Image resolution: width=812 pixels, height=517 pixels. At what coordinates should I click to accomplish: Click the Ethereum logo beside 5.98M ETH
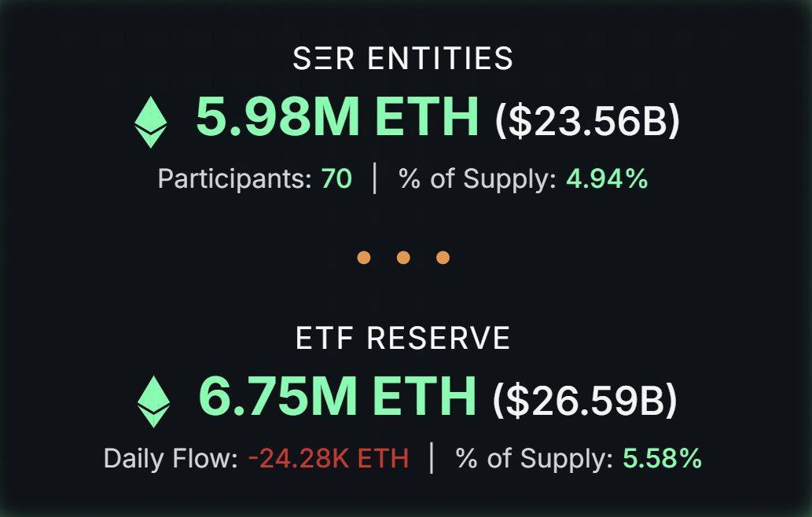tap(150, 121)
